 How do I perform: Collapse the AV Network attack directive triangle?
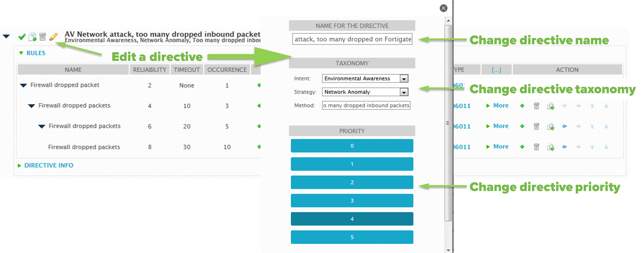click(x=6, y=36)
